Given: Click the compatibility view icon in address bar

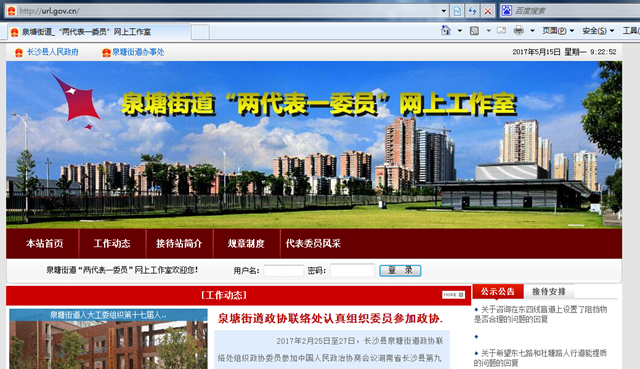Looking at the screenshot, I should coord(457,11).
